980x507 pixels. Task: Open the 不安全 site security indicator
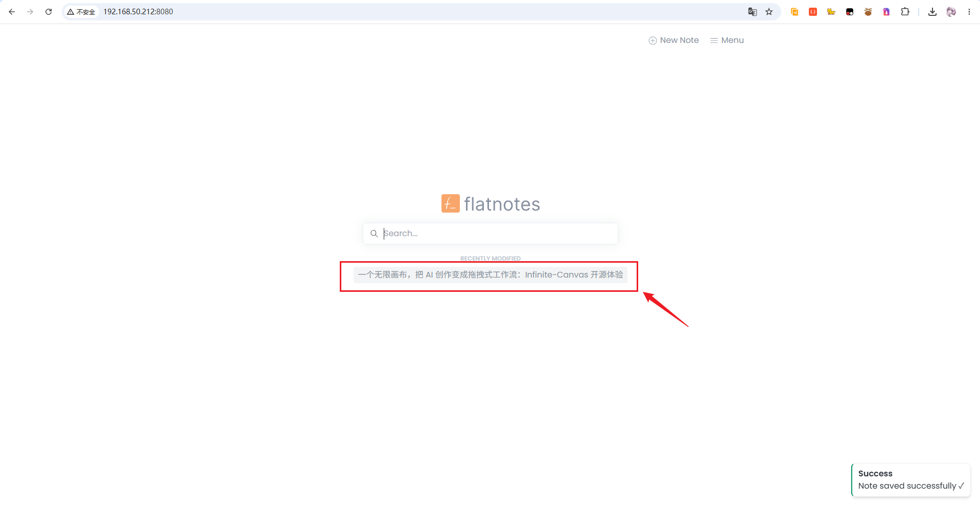click(81, 12)
